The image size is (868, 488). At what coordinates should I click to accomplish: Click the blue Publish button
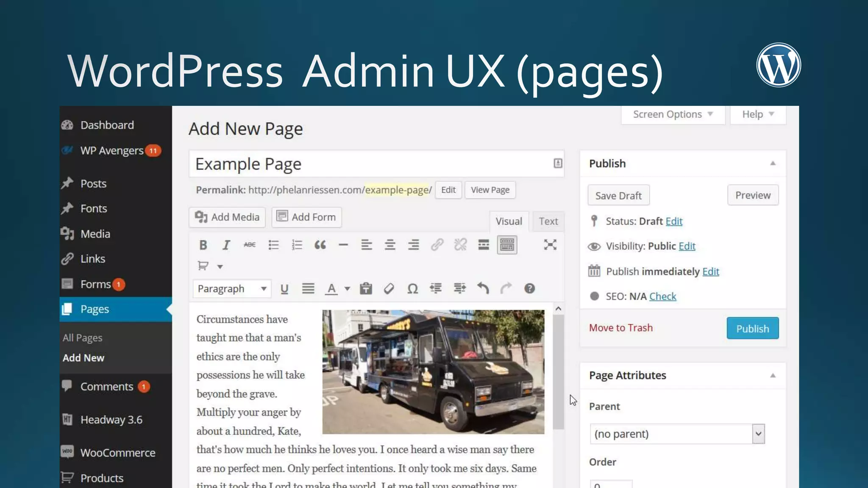752,328
